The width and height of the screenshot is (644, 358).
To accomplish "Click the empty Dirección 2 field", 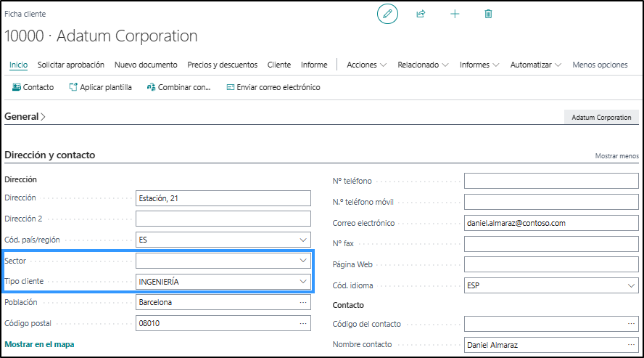I will point(223,219).
